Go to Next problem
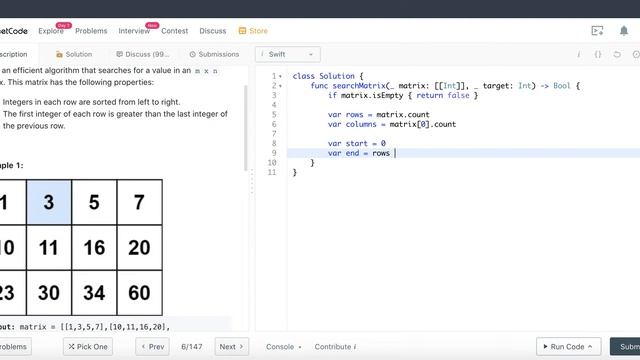 coord(231,347)
